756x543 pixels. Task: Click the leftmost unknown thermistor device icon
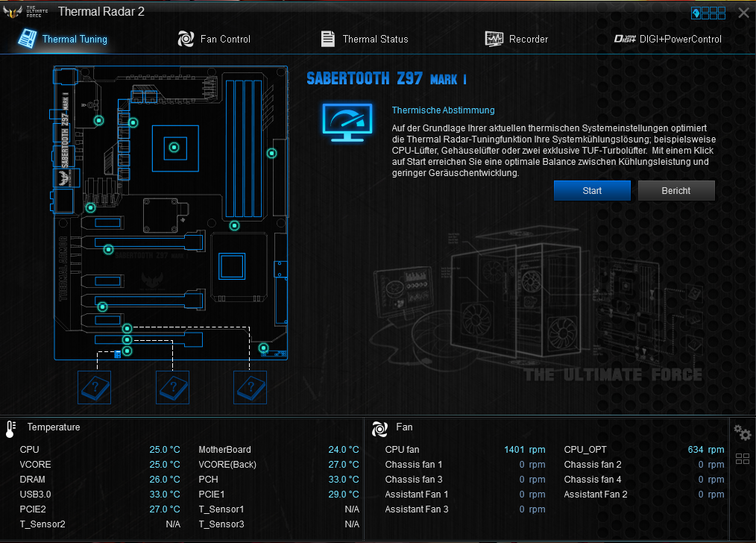[95, 387]
